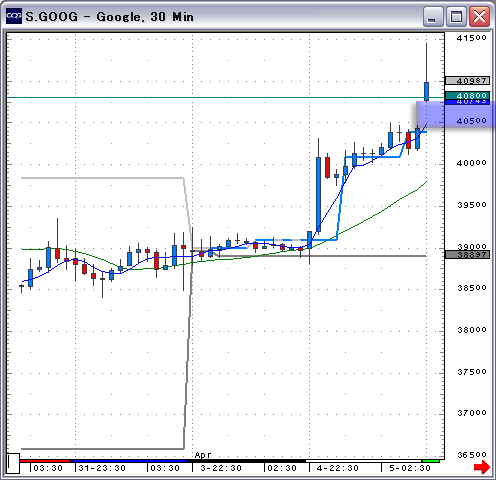
Task: Click the 41500 price scale label
Action: pyautogui.click(x=471, y=38)
